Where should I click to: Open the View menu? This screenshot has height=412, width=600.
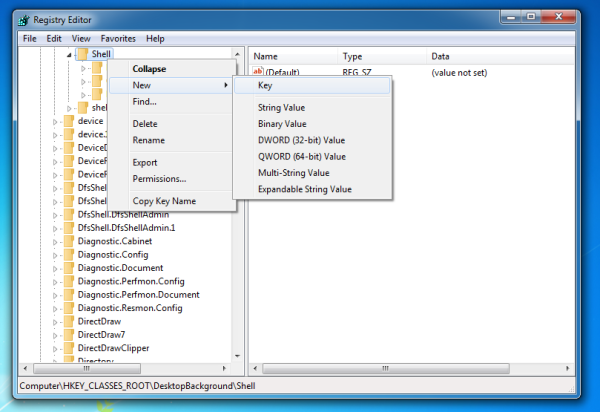click(81, 39)
